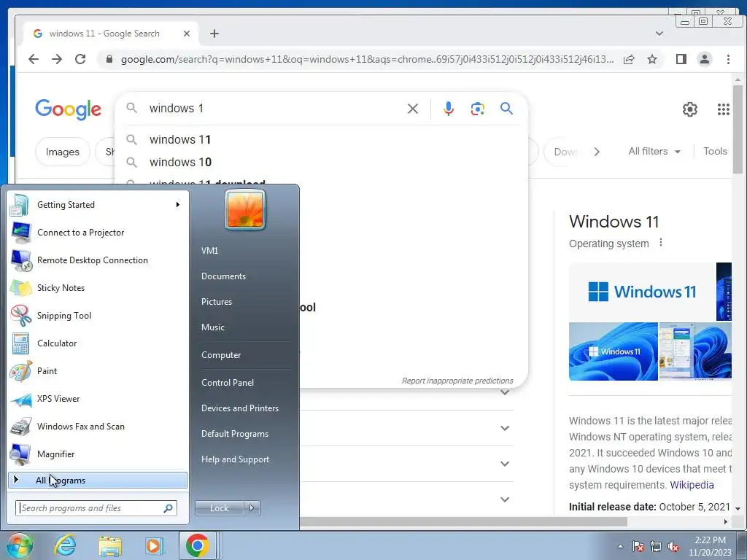Click Chrome taskbar icon
This screenshot has width=747, height=560.
coord(198,545)
